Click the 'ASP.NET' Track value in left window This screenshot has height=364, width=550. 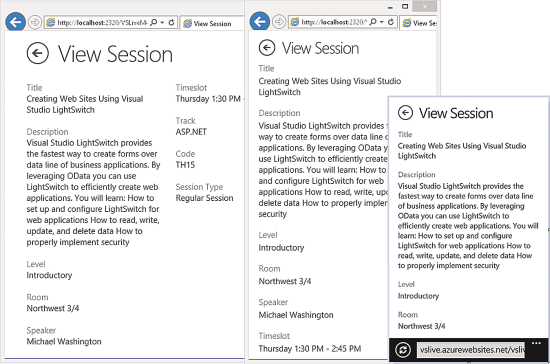[x=191, y=132]
